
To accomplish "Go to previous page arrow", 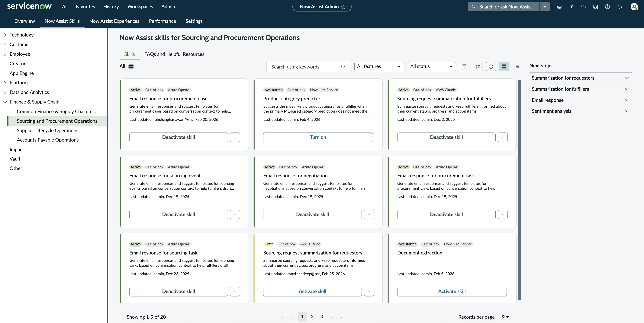I will 292,317.
